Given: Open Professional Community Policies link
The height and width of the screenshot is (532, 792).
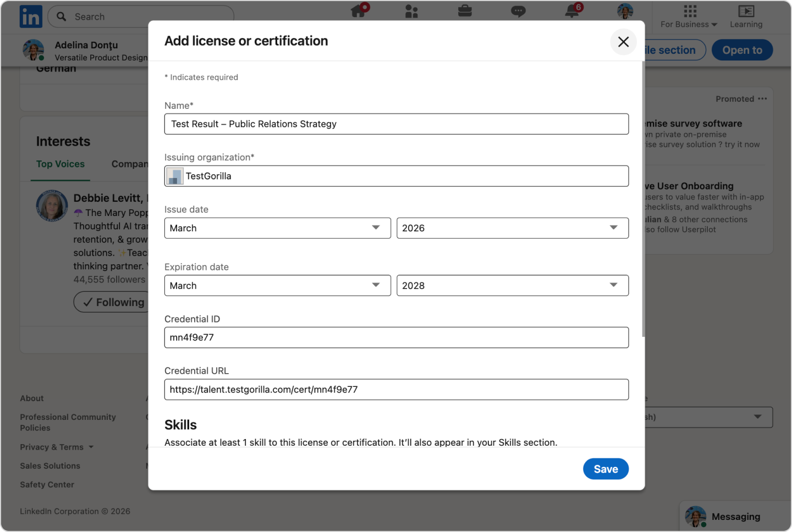Looking at the screenshot, I should 68,423.
